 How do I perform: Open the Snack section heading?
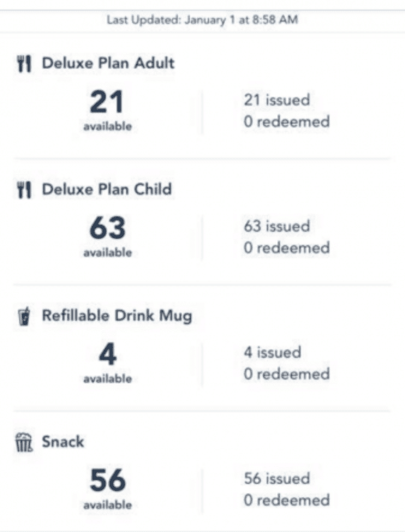click(x=62, y=443)
